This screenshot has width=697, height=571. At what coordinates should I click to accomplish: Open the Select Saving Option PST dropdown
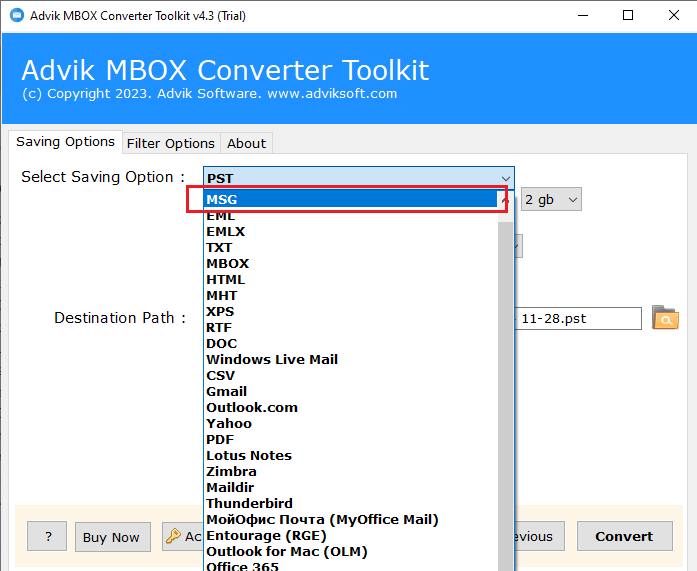[359, 178]
